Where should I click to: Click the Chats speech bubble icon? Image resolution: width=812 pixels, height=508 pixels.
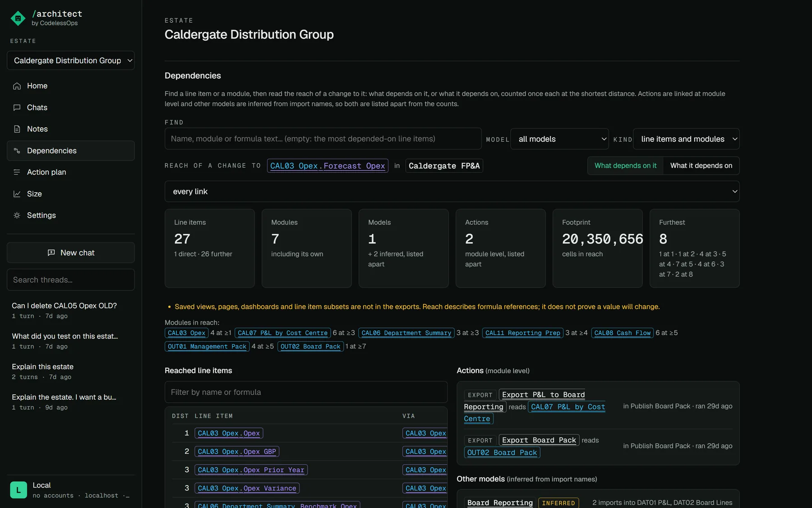click(17, 107)
